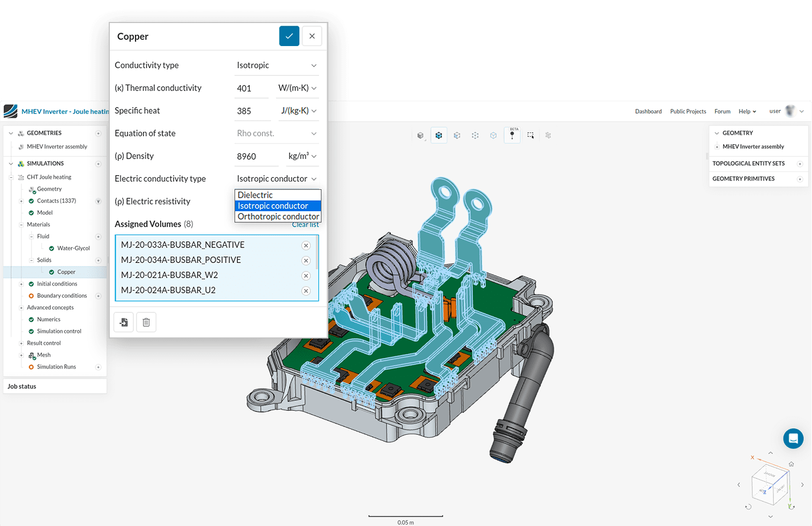Confirm Copper settings with the checkmark button
This screenshot has height=526, width=812.
pos(289,36)
